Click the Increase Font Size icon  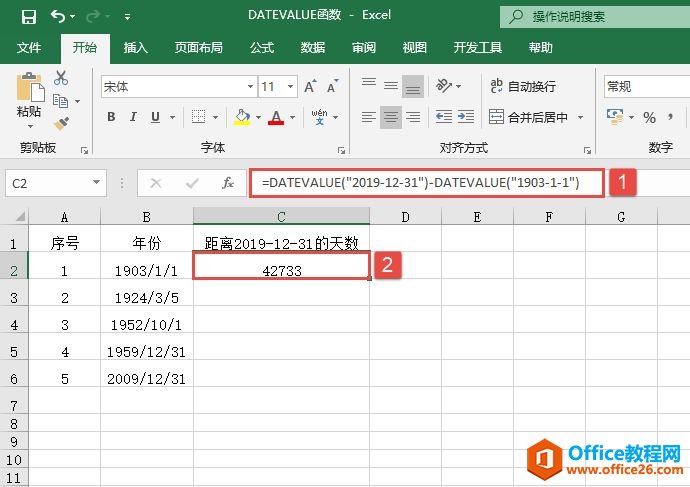coord(310,86)
